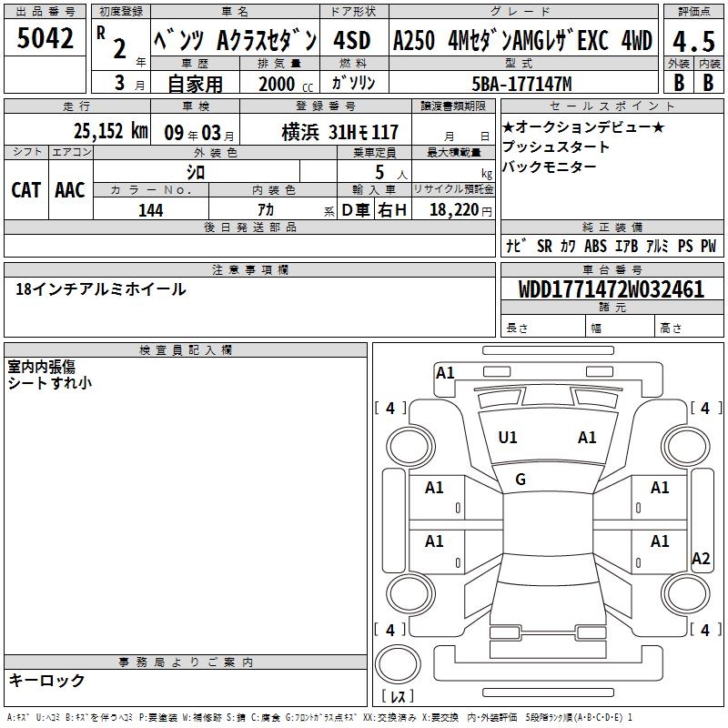728x728 pixels.
Task: Click the U1 mark on hood
Action: [x=507, y=438]
